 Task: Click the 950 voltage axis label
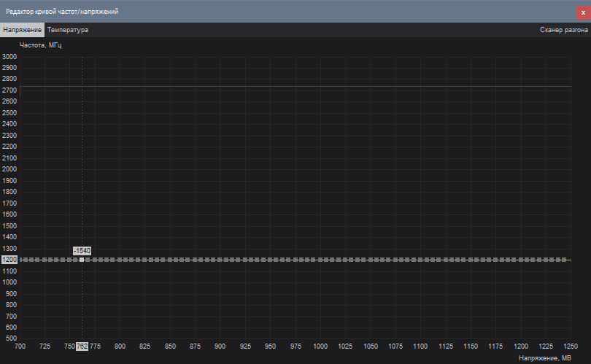point(270,346)
